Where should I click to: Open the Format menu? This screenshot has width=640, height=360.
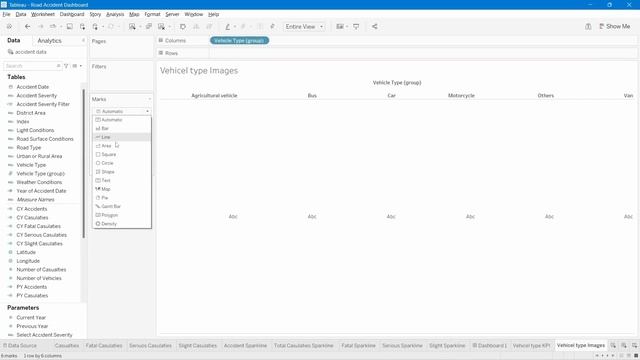click(152, 14)
